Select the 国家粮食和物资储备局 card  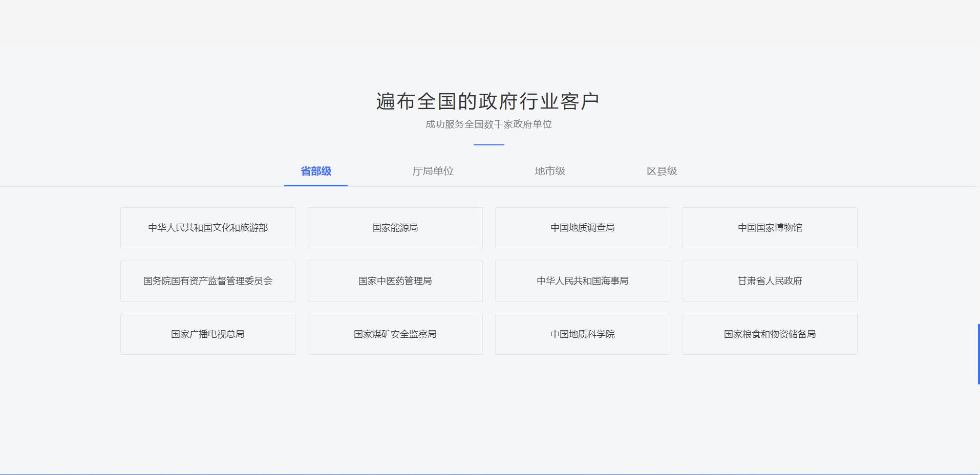pos(770,334)
